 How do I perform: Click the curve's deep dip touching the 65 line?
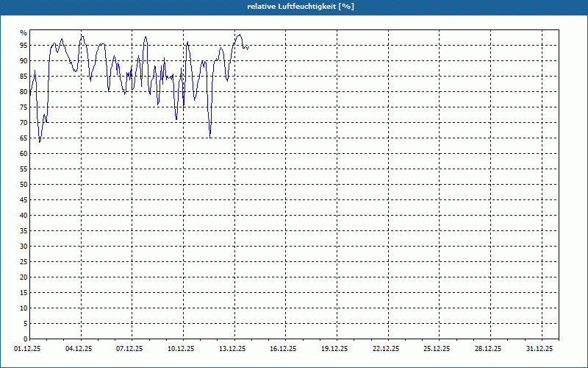coord(210,138)
